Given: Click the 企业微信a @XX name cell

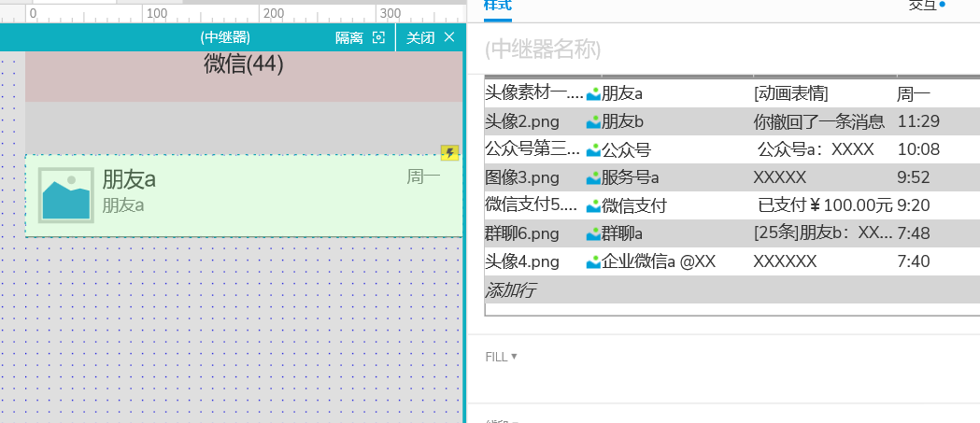Looking at the screenshot, I should (x=659, y=261).
